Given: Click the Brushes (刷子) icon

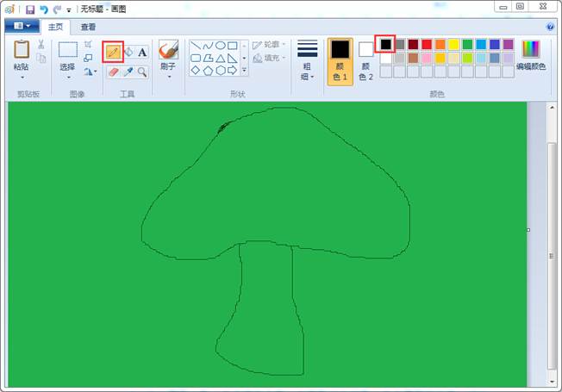Looking at the screenshot, I should coord(168,50).
